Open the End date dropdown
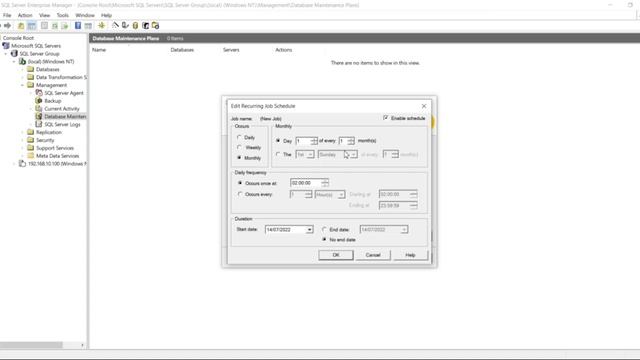 click(404, 230)
